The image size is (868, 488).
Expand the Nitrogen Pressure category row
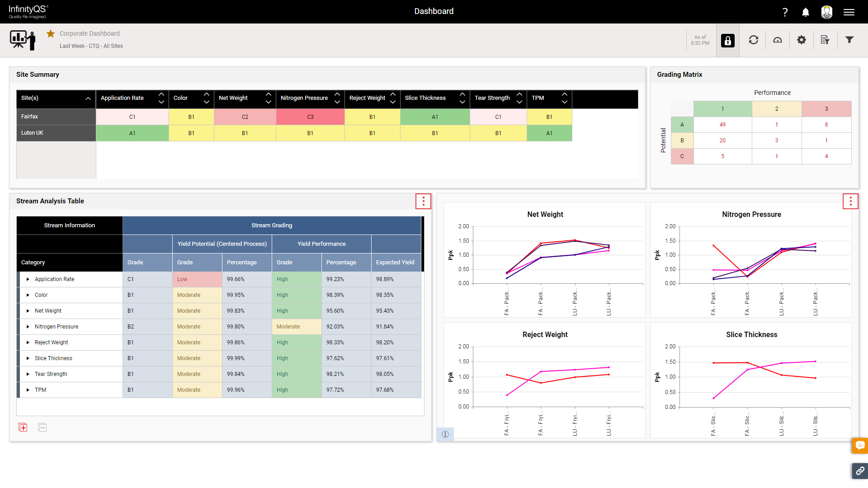click(28, 327)
